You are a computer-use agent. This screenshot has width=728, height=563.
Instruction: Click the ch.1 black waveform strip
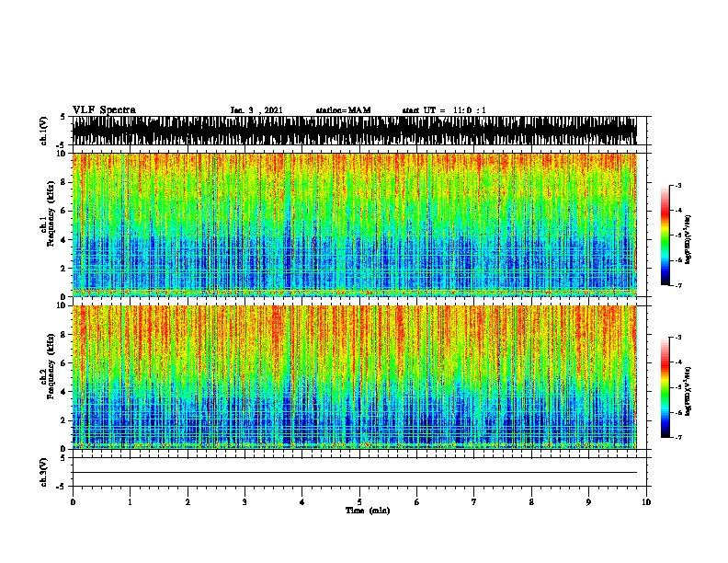pyautogui.click(x=354, y=131)
